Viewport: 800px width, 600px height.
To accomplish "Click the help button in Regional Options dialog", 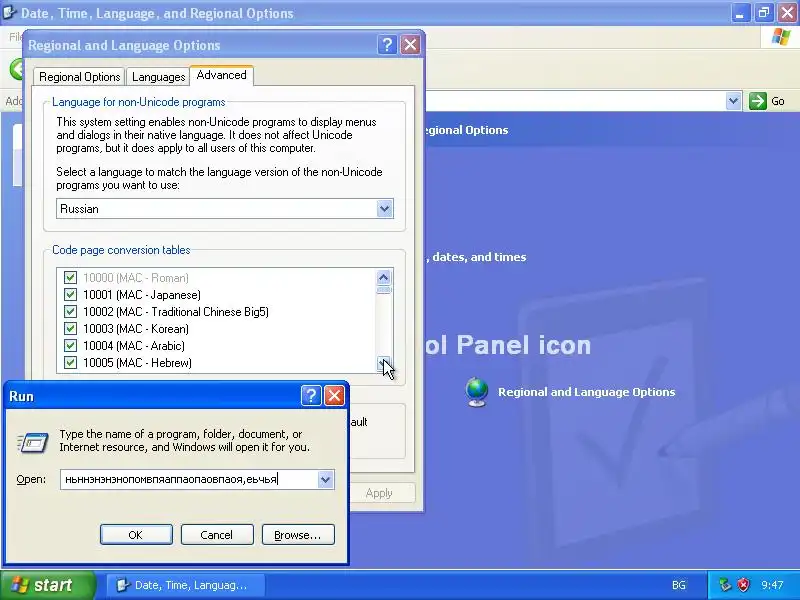I will click(387, 45).
